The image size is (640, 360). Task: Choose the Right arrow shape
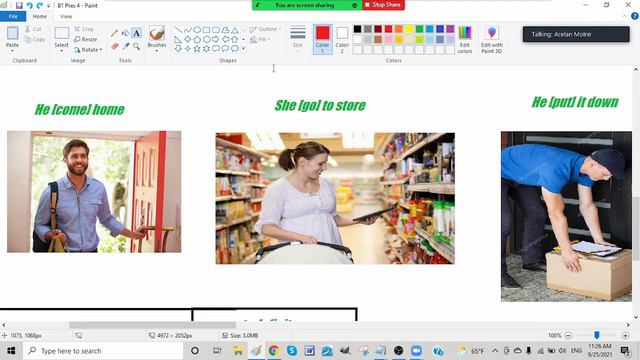click(x=216, y=39)
